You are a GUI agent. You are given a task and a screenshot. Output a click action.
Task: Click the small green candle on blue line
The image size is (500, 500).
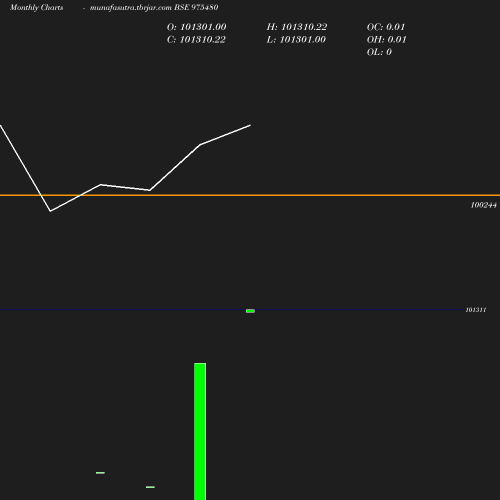(x=250, y=311)
